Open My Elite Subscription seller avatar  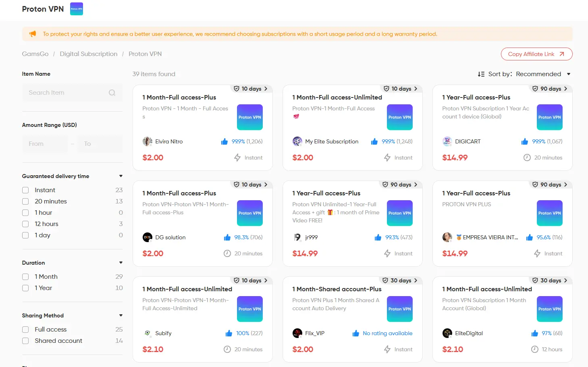point(297,141)
